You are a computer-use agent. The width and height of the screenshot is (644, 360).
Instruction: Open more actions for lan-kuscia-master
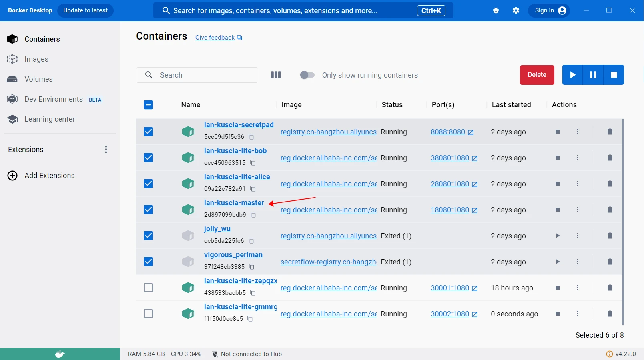[578, 210]
